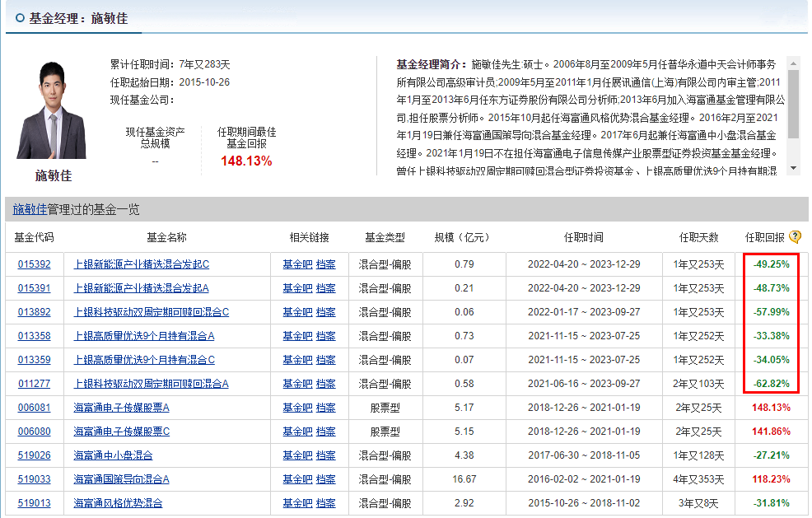Open 海富通电子传媒股票C fund page
This screenshot has width=812, height=518.
pyautogui.click(x=122, y=431)
